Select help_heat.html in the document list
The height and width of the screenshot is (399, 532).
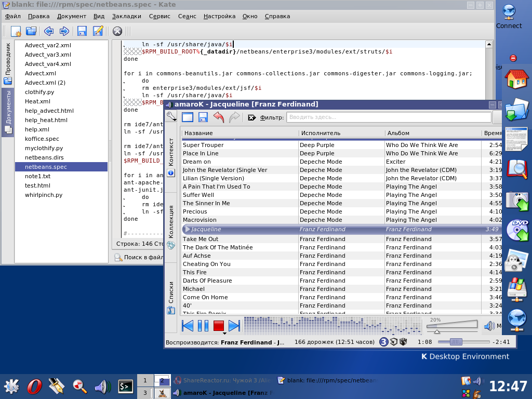coord(61,120)
